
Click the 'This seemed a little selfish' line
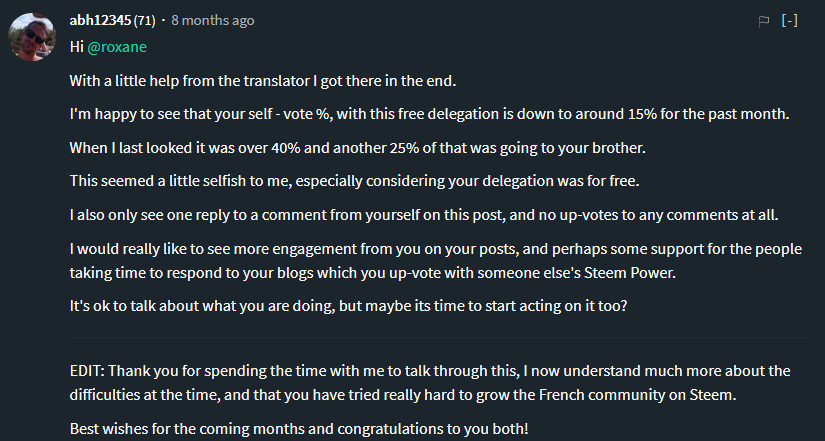[355, 181]
